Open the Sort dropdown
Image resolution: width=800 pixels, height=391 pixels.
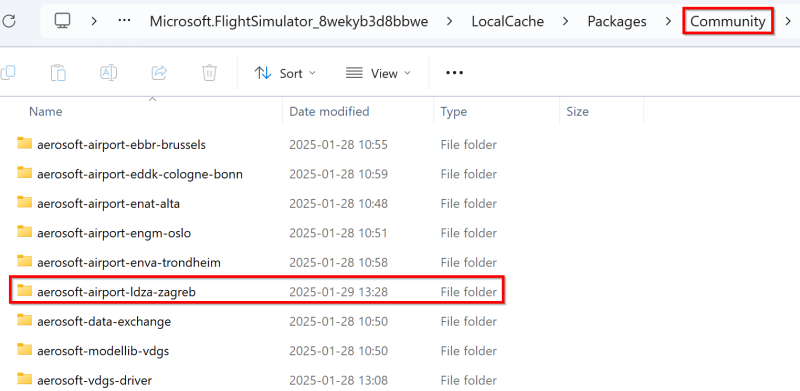[x=285, y=74]
